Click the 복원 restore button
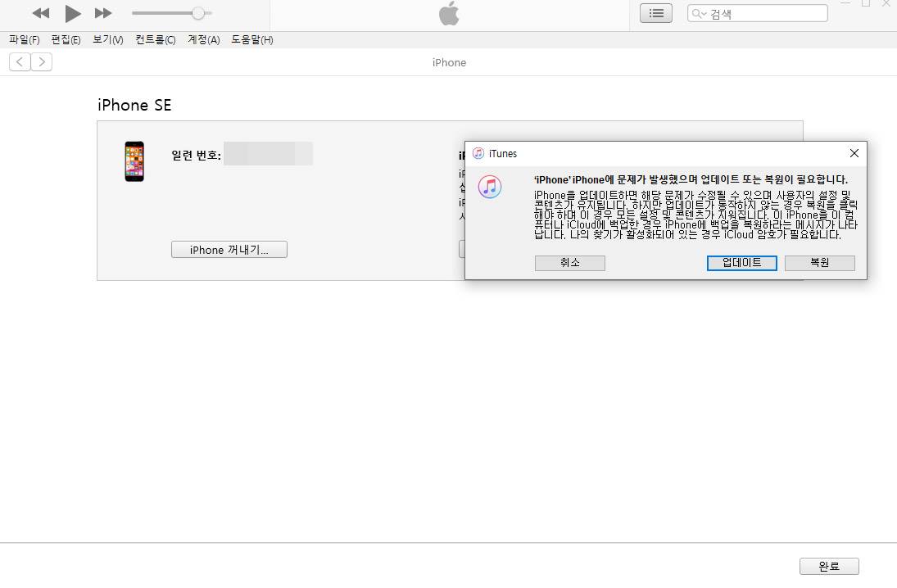This screenshot has width=897, height=588. tap(820, 263)
